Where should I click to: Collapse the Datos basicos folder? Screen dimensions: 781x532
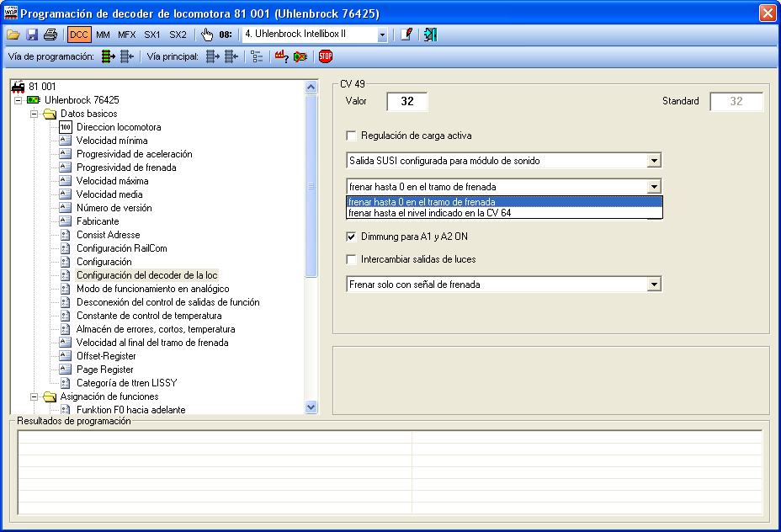click(35, 114)
